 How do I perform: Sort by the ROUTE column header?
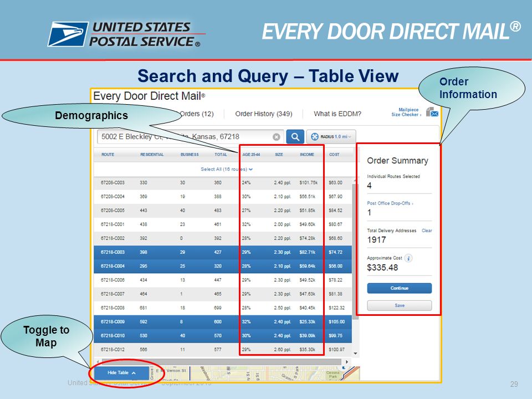tap(108, 155)
